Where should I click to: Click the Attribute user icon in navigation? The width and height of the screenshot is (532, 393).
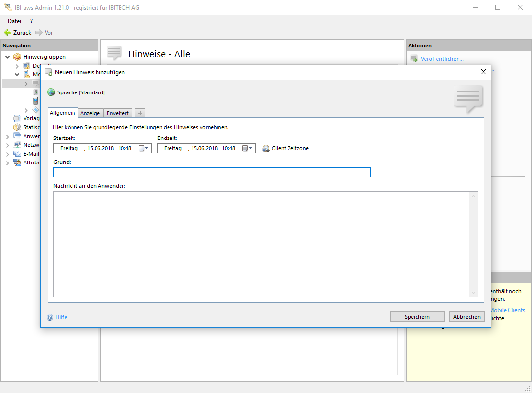tap(17, 162)
